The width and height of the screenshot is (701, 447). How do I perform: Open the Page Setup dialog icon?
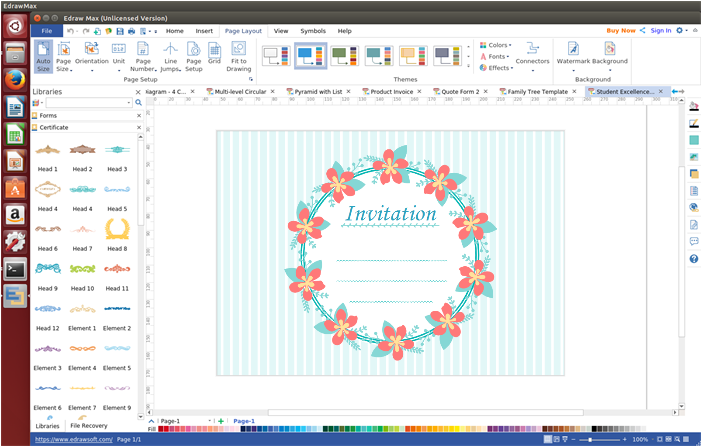pyautogui.click(x=193, y=57)
